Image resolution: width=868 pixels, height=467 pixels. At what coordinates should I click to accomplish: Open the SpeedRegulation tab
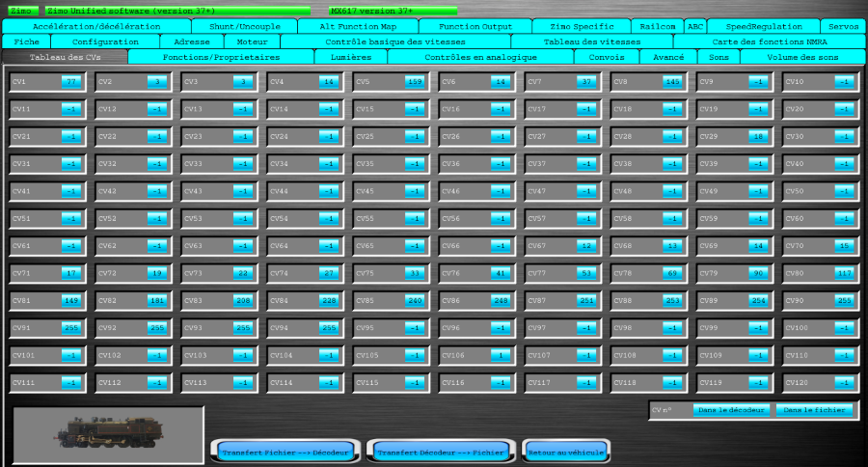coord(764,26)
